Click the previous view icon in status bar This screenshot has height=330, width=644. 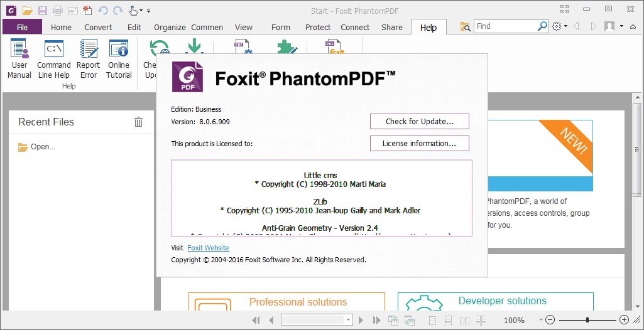click(x=393, y=320)
